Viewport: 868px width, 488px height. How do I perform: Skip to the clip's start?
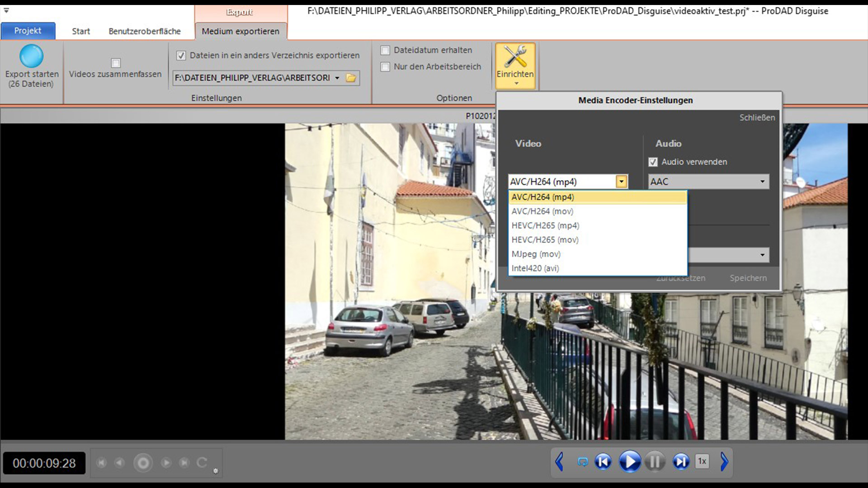603,461
